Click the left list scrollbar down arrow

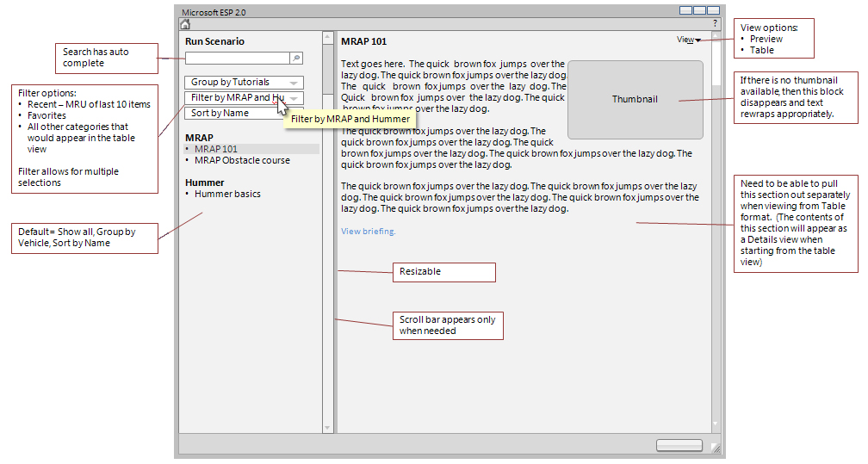(x=328, y=428)
